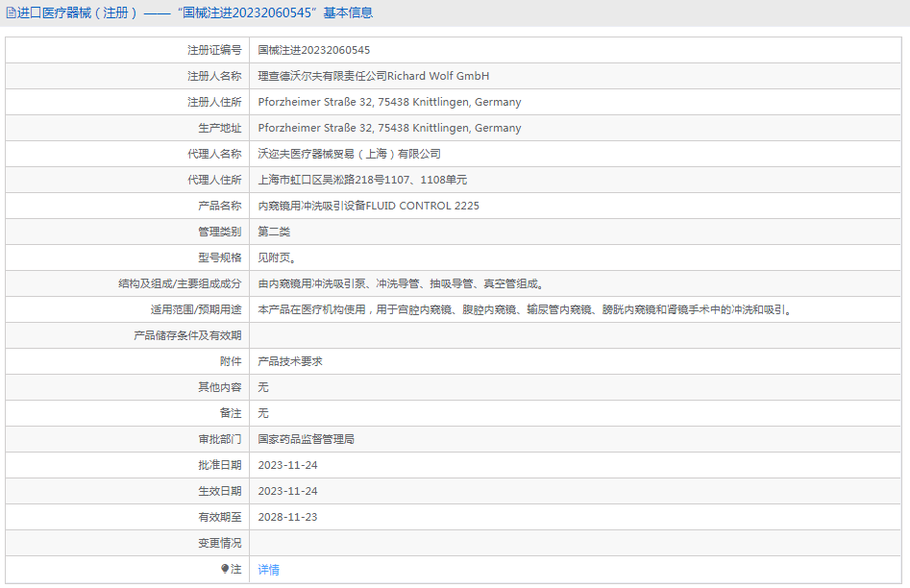The width and height of the screenshot is (910, 588).
Task: Click the page heading 进口医疗器械（注册）基本信息
Action: [195, 12]
